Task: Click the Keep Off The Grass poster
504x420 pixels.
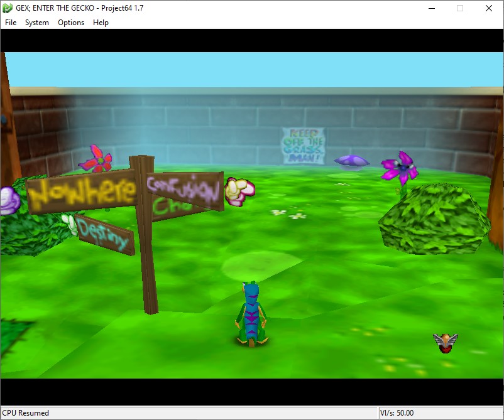Action: (x=304, y=146)
